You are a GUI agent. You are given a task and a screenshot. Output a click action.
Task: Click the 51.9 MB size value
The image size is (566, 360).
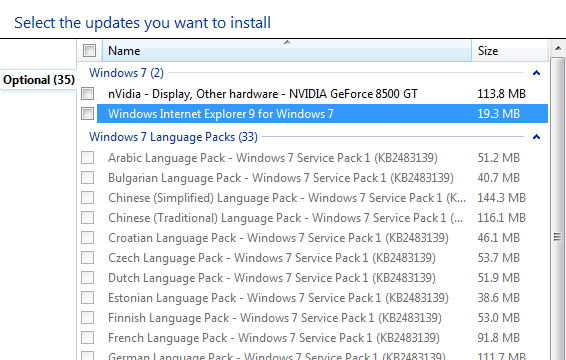point(498,278)
